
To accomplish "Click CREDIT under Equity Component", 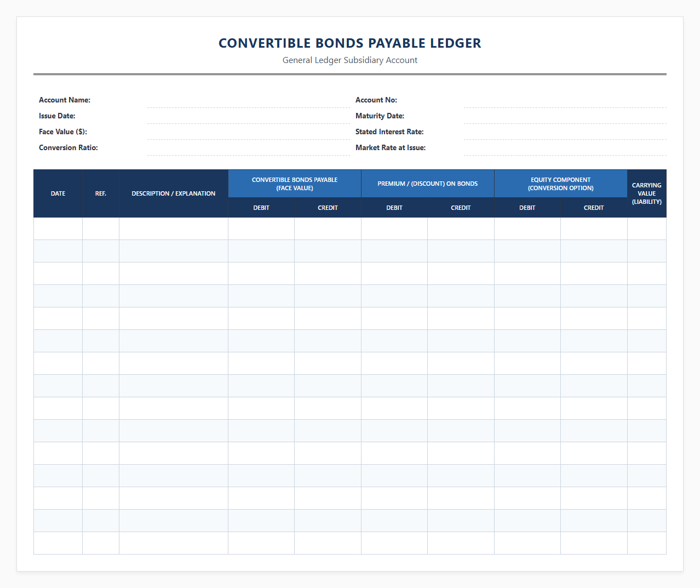I will click(x=594, y=208).
